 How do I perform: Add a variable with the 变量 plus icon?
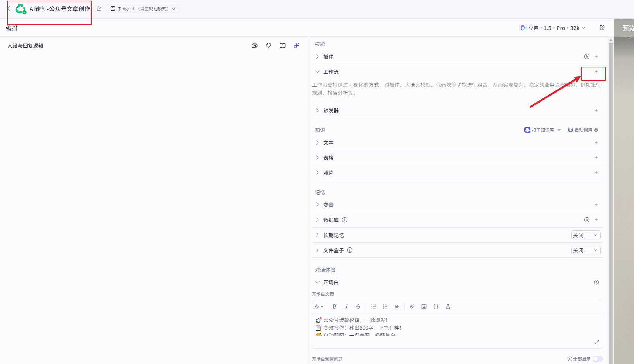click(x=596, y=205)
